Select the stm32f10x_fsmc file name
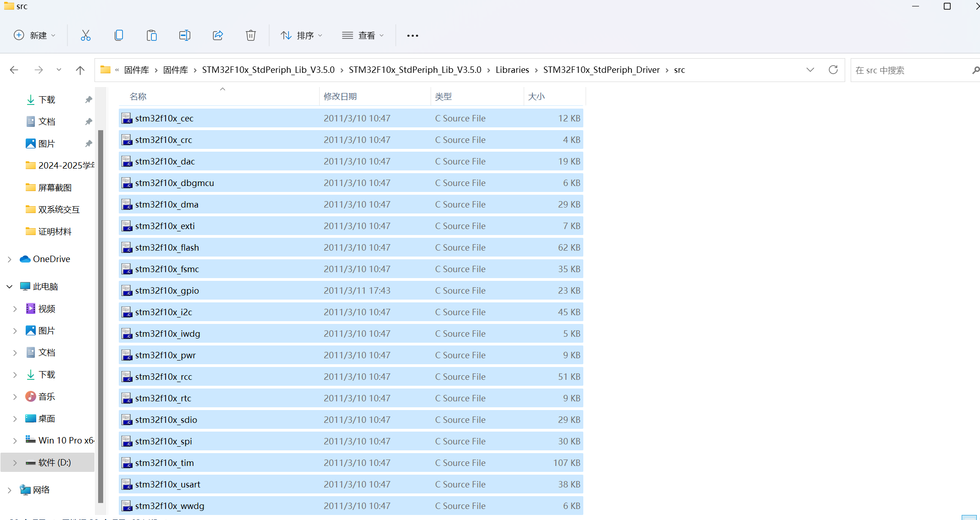This screenshot has width=980, height=520. tap(167, 269)
